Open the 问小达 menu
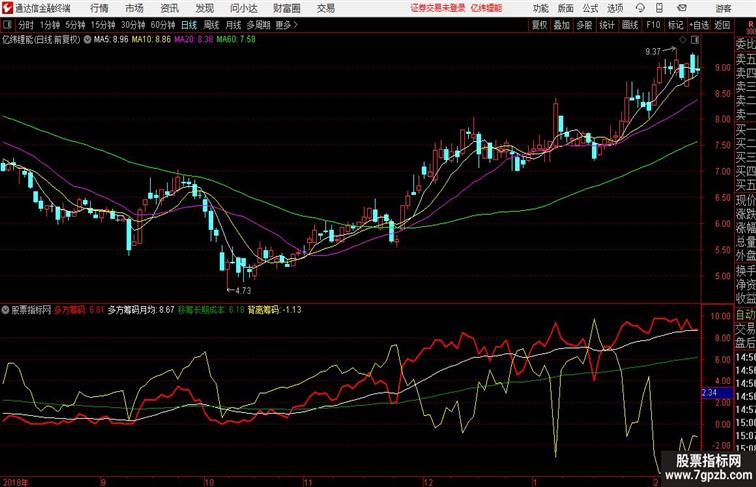This screenshot has height=487, width=756. pos(244,8)
